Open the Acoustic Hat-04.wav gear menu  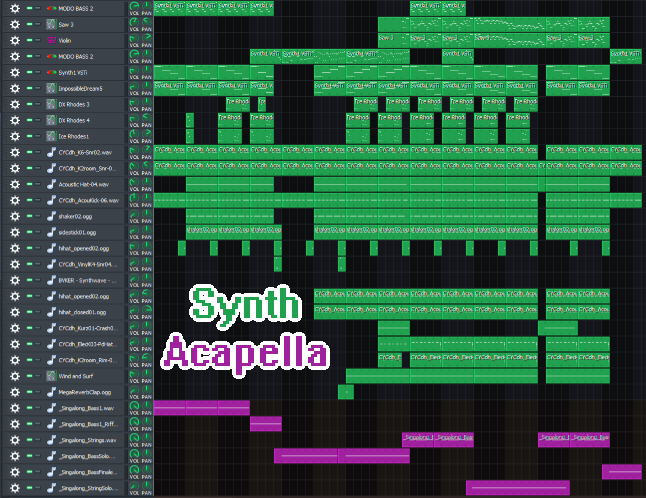coord(15,184)
